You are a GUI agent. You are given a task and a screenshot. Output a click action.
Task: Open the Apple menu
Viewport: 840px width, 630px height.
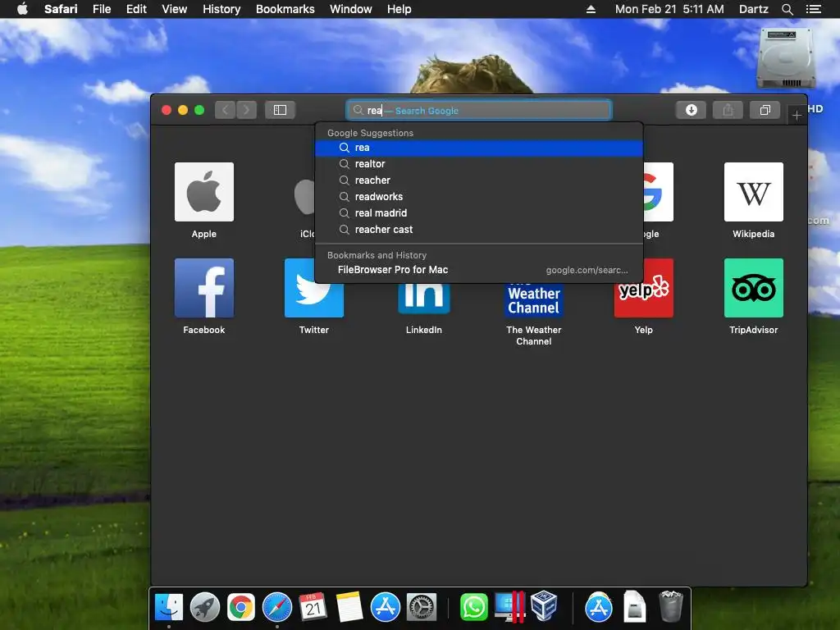22,9
